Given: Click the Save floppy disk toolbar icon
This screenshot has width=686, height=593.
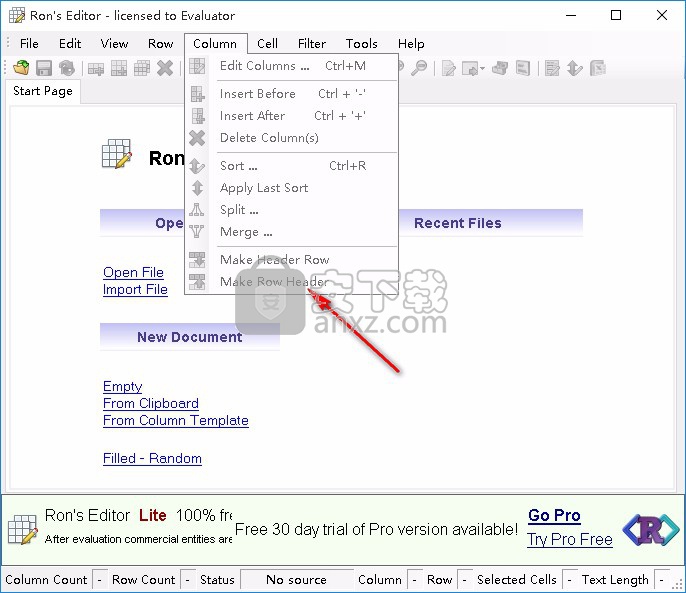Looking at the screenshot, I should point(44,68).
